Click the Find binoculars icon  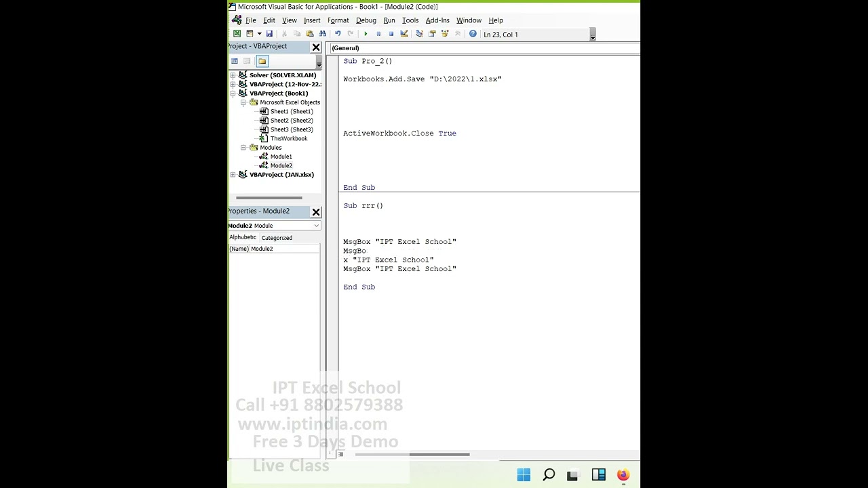[323, 34]
